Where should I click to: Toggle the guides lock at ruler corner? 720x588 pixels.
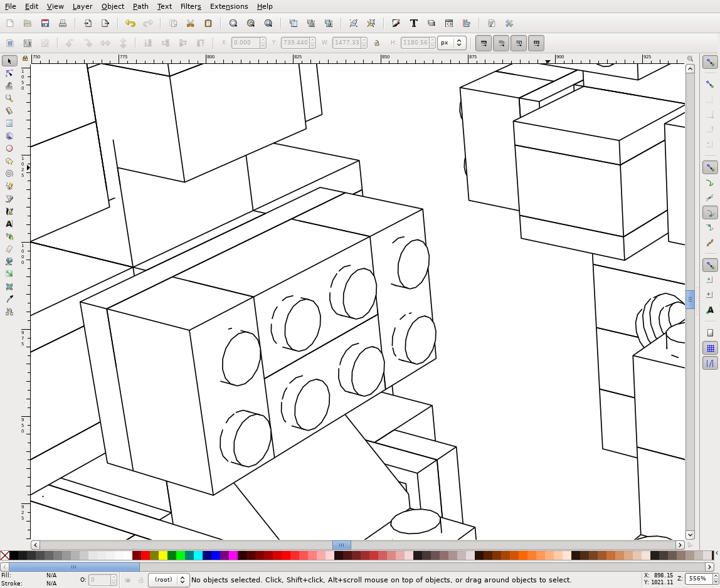[x=25, y=58]
